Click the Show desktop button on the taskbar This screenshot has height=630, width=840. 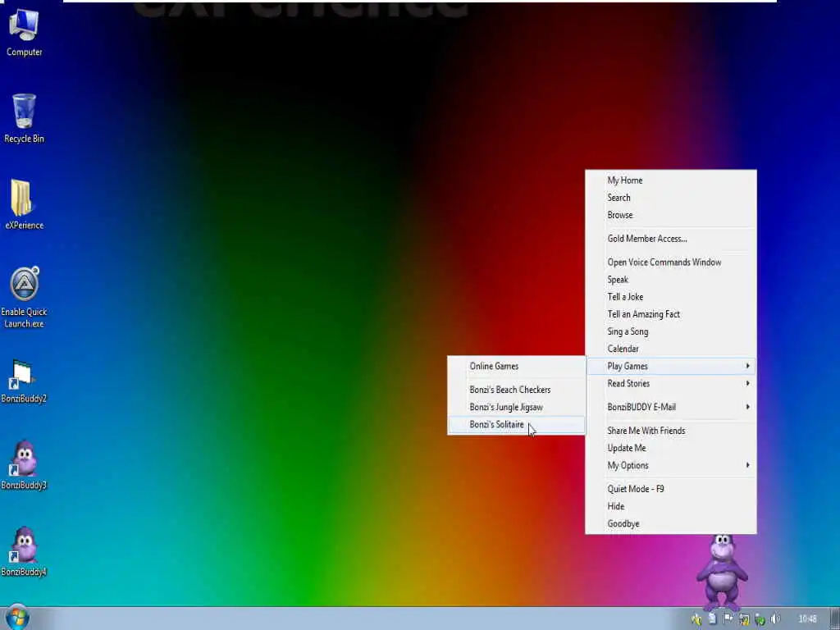click(834, 619)
